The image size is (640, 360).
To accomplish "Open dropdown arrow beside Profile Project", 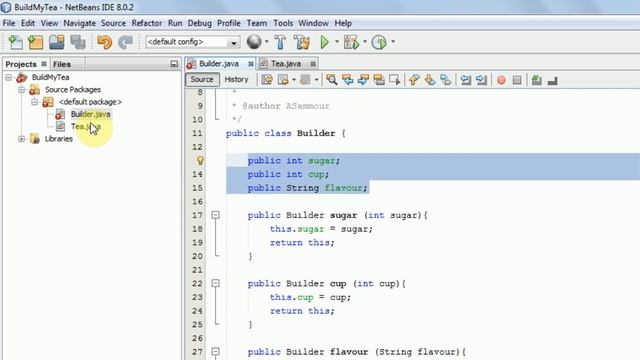I will 393,42.
